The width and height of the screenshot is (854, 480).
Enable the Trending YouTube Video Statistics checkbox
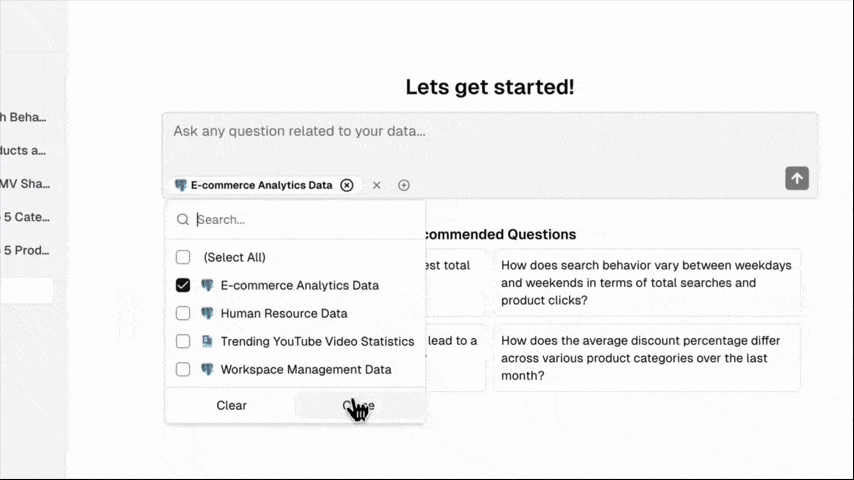pyautogui.click(x=183, y=341)
